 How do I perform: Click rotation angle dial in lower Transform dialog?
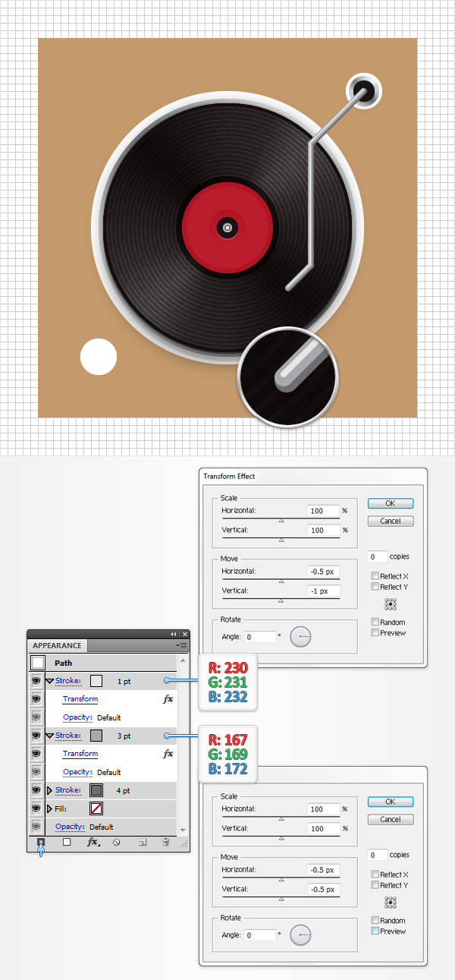point(301,935)
